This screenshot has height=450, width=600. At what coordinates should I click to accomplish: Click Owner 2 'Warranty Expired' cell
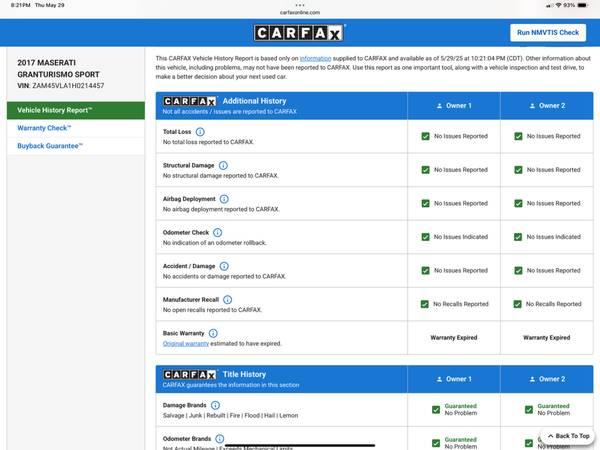(x=546, y=338)
